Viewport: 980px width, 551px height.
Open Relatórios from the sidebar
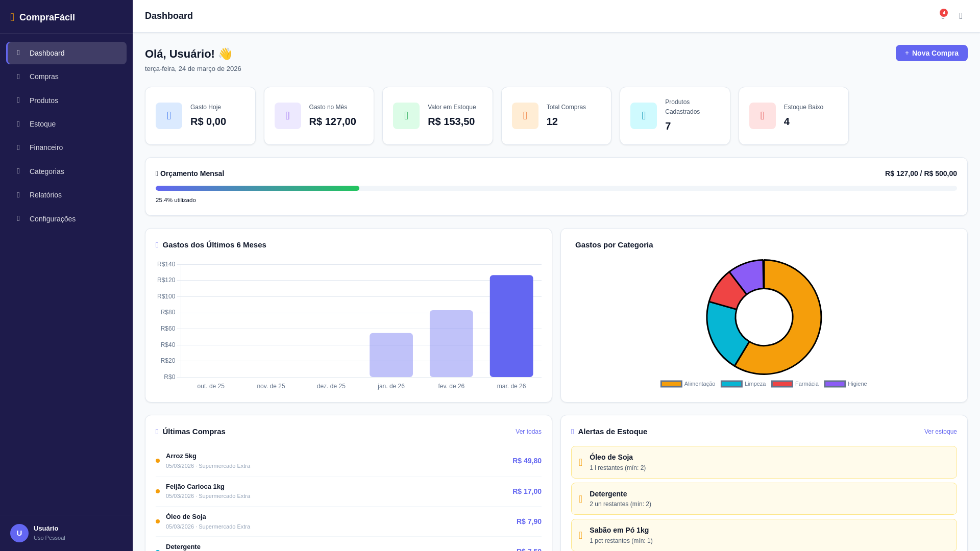[45, 195]
